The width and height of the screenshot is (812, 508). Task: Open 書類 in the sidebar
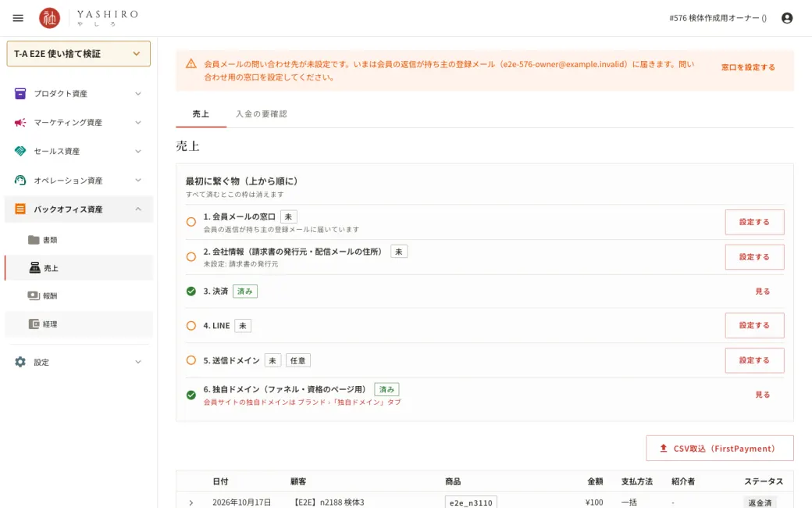point(79,239)
